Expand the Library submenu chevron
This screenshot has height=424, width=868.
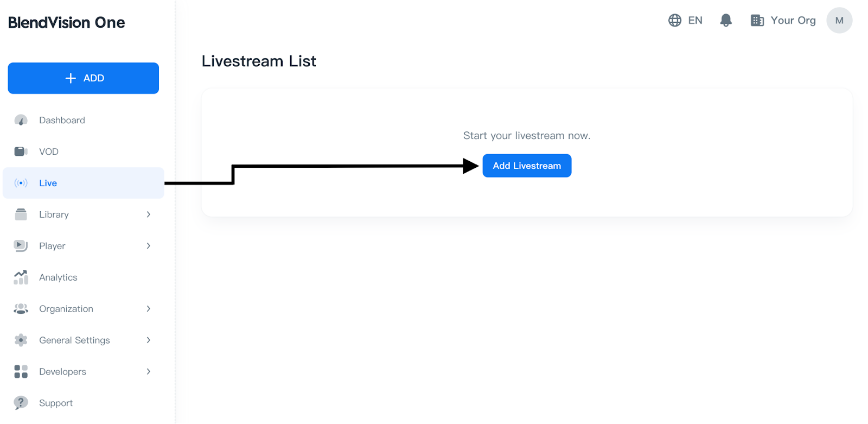[149, 214]
